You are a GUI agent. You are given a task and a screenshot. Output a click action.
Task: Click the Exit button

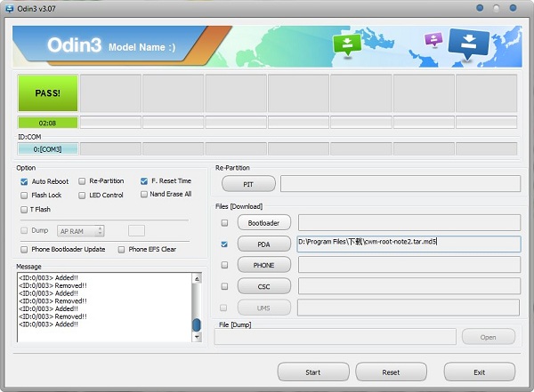[479, 372]
